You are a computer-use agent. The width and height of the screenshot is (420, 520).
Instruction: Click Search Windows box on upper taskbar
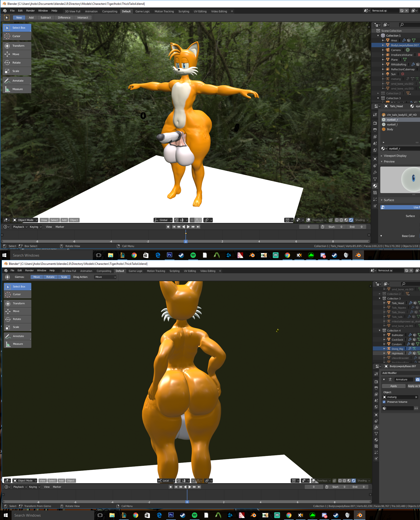pyautogui.click(x=51, y=255)
